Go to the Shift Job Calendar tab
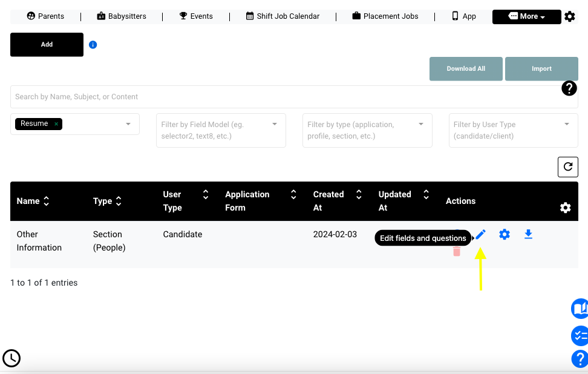 click(283, 16)
